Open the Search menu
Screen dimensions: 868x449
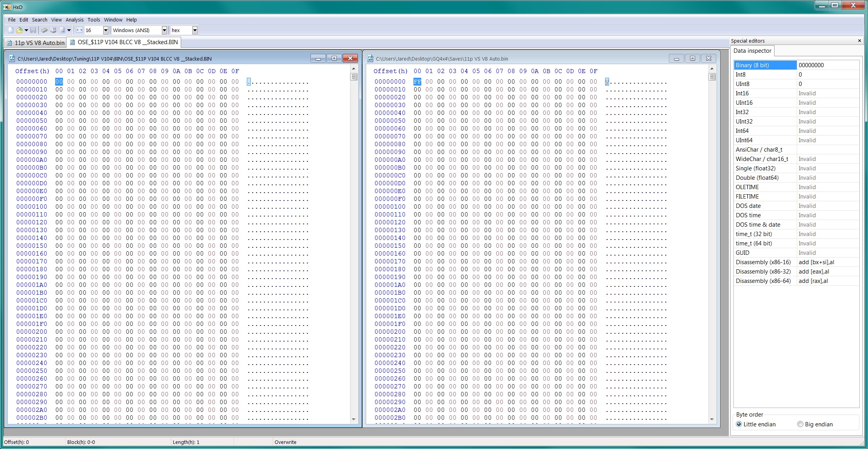pos(40,20)
